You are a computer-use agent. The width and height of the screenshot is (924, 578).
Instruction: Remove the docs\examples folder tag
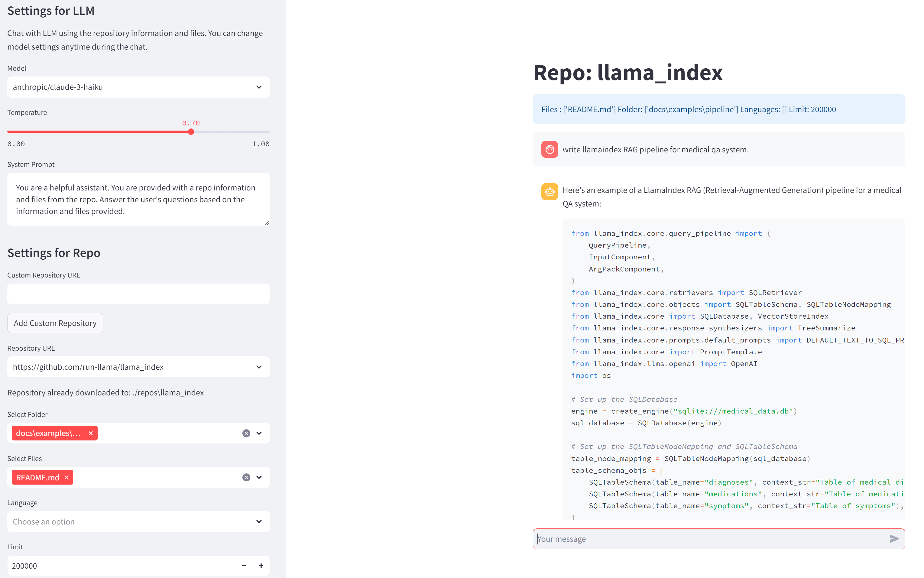click(x=91, y=433)
